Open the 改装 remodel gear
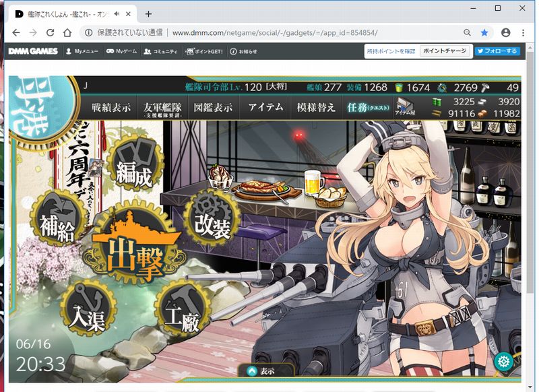This screenshot has height=392, width=539. [212, 218]
